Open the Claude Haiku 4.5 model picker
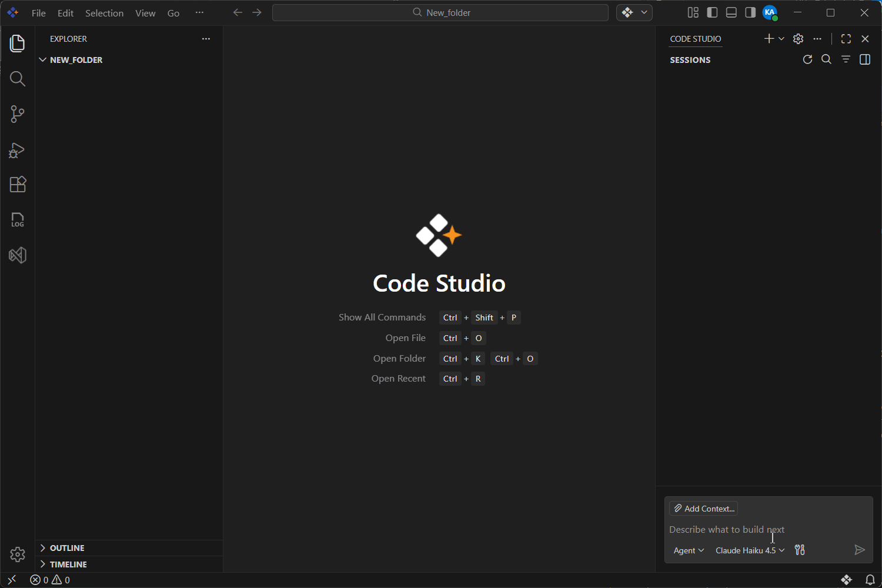882x588 pixels. pyautogui.click(x=749, y=550)
